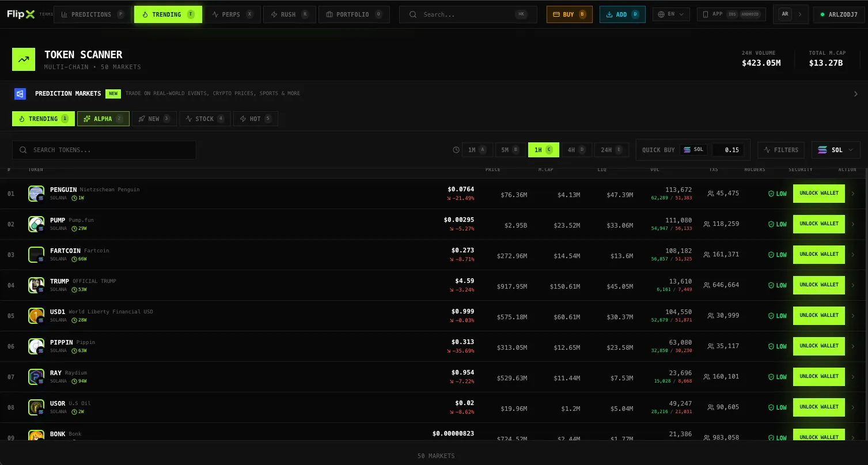Open the PERPS section
Viewport: 868px width, 465px height.
tap(233, 14)
